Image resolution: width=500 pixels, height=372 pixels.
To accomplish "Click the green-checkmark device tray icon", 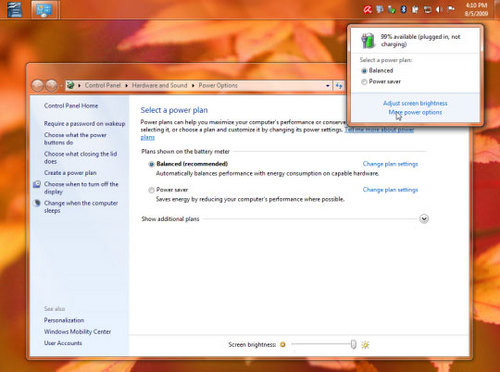I will click(x=392, y=10).
